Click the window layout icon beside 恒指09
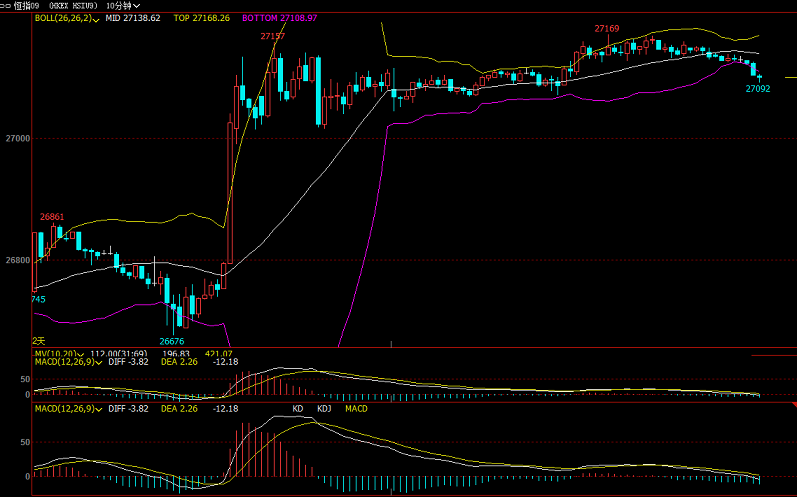This screenshot has width=797, height=497. coord(6,6)
